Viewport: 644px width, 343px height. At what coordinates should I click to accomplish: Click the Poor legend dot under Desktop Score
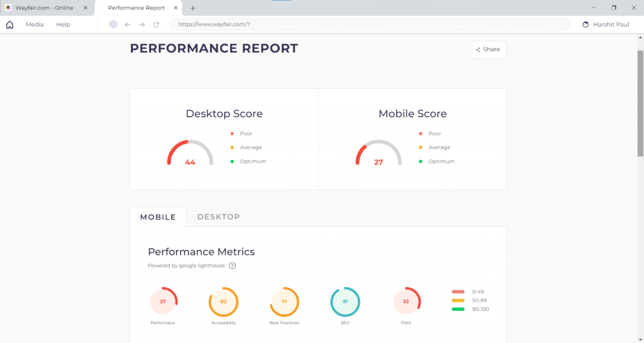(x=232, y=134)
